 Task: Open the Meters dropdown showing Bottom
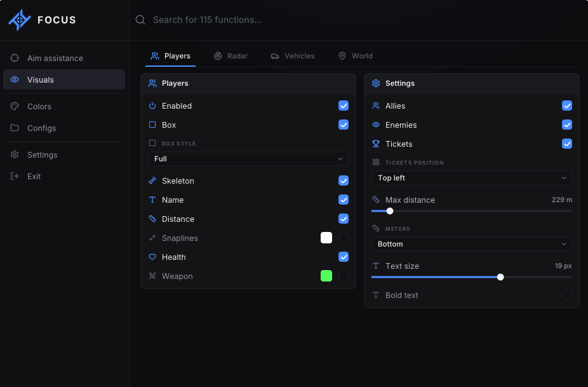click(472, 244)
